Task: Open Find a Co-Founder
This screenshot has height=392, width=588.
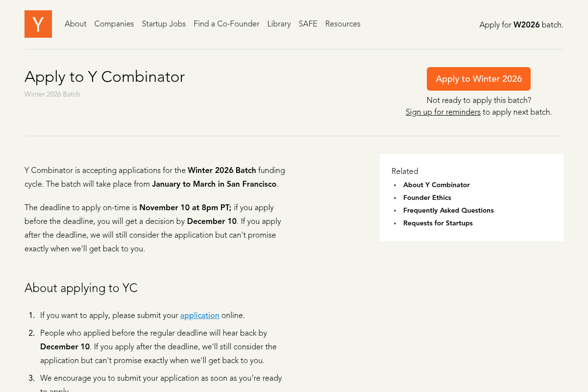Action: (226, 24)
